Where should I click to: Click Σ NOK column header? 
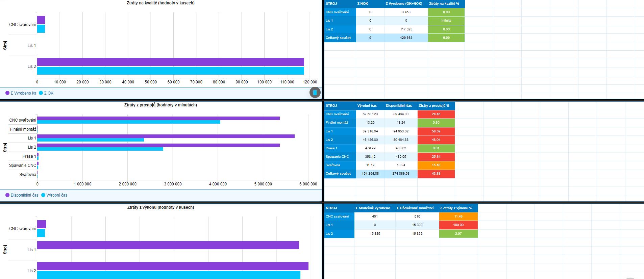370,4
